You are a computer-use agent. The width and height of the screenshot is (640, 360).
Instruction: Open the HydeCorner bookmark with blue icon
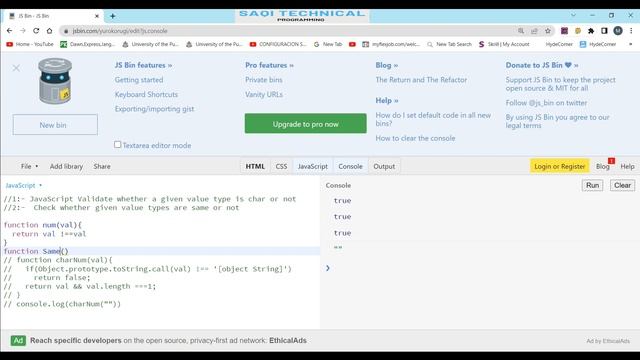point(598,44)
